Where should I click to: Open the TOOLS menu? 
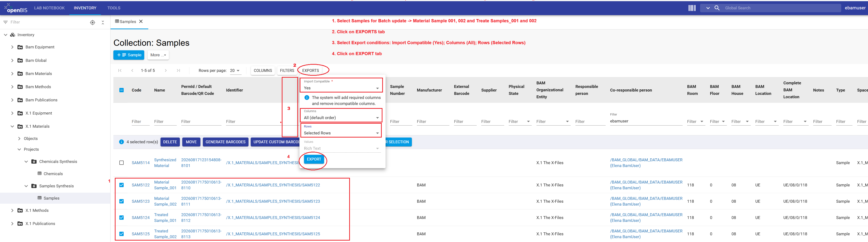[x=114, y=8]
